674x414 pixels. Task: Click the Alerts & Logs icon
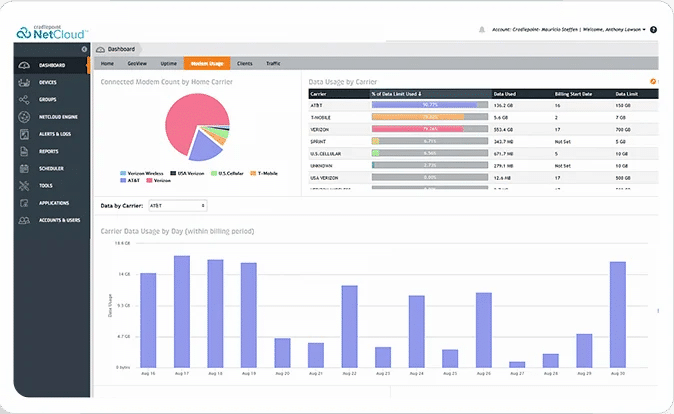(24, 134)
